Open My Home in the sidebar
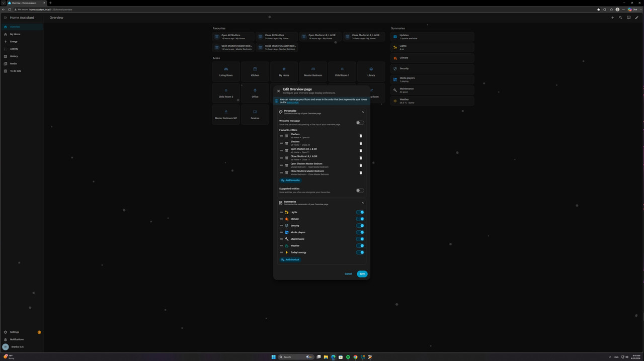Screen dimensions: 644x361 point(22,34)
